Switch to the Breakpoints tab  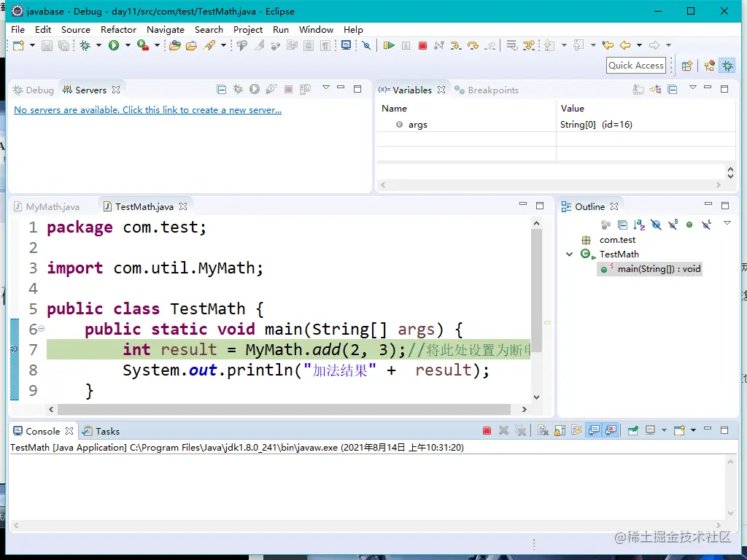tap(487, 90)
